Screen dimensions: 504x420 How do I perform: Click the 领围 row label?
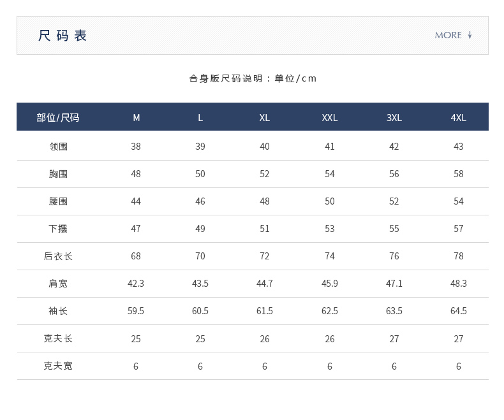[58, 147]
